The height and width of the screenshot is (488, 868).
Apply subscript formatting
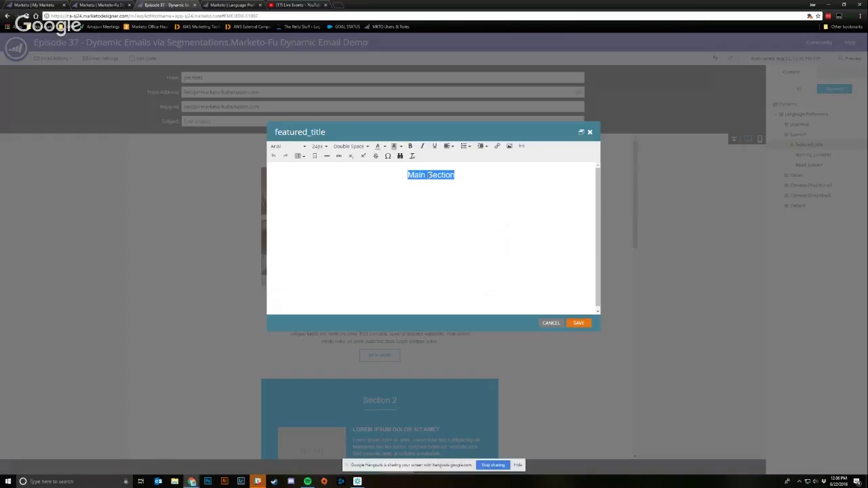(x=351, y=156)
